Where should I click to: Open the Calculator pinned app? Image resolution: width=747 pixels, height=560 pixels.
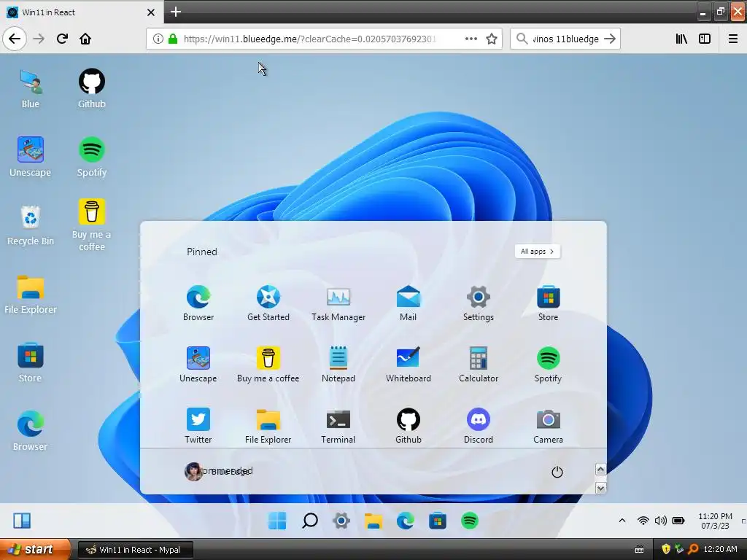(479, 365)
